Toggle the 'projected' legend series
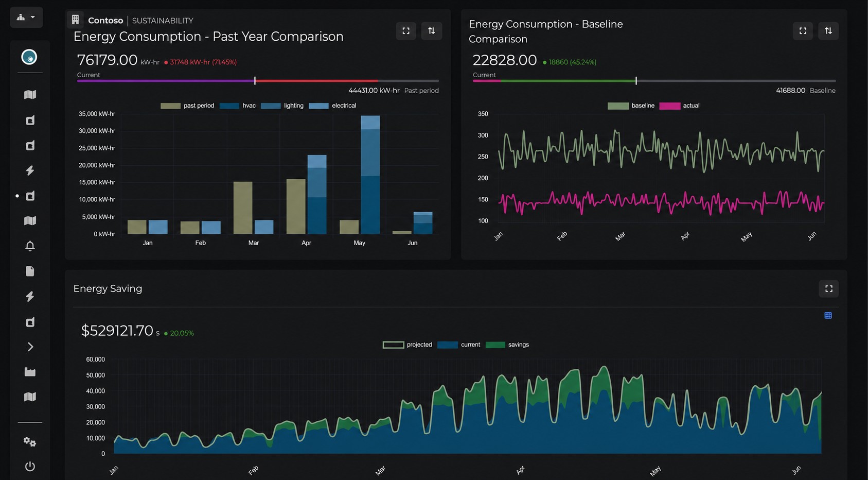This screenshot has width=868, height=480. point(408,345)
